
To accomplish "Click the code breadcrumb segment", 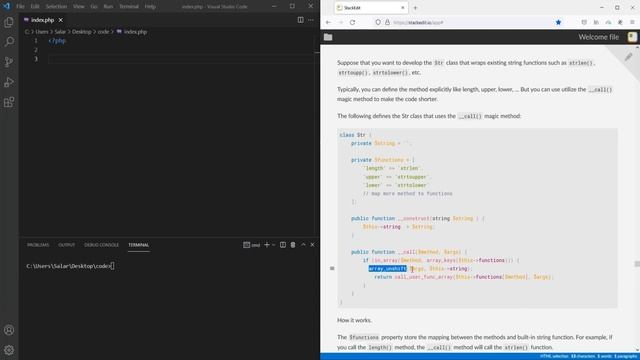I will pyautogui.click(x=103, y=32).
